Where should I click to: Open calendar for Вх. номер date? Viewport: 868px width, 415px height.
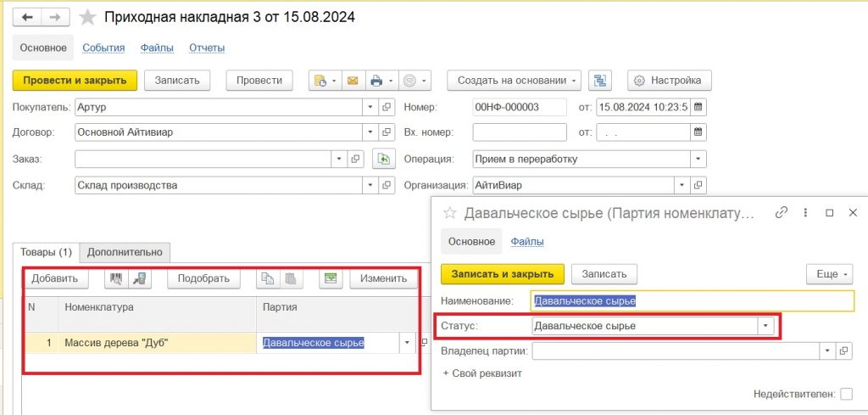tap(698, 132)
